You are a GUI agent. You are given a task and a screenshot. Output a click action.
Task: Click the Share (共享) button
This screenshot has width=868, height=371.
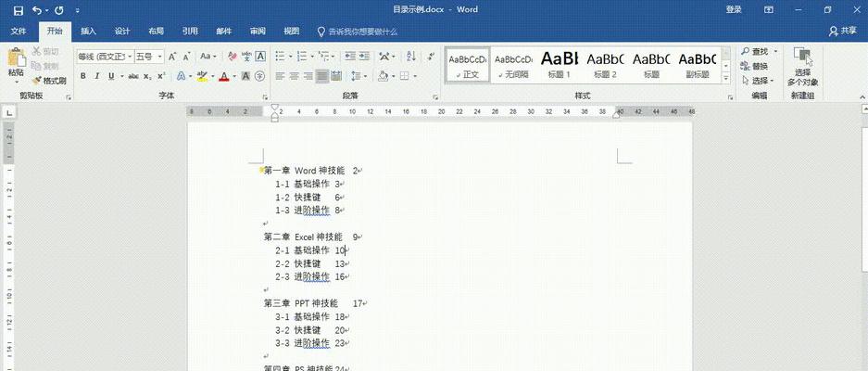(843, 32)
